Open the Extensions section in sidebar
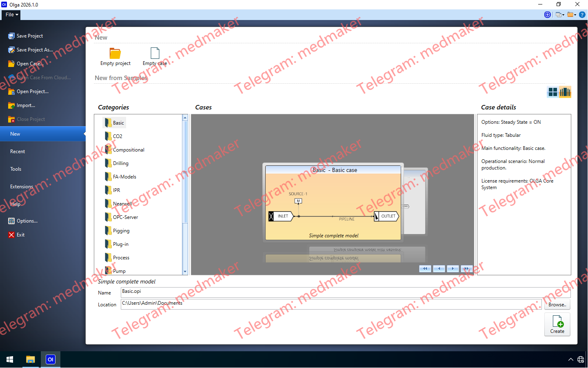 (22, 187)
